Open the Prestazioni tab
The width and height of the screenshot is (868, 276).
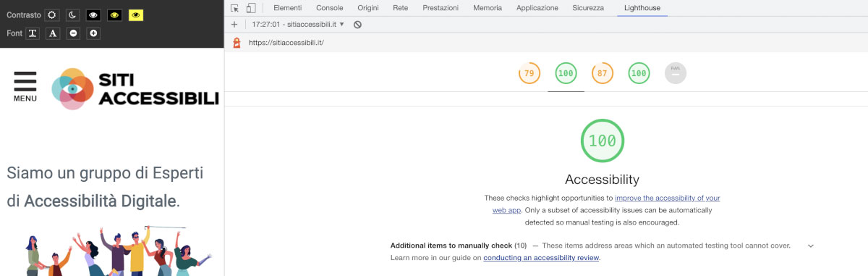[x=441, y=8]
